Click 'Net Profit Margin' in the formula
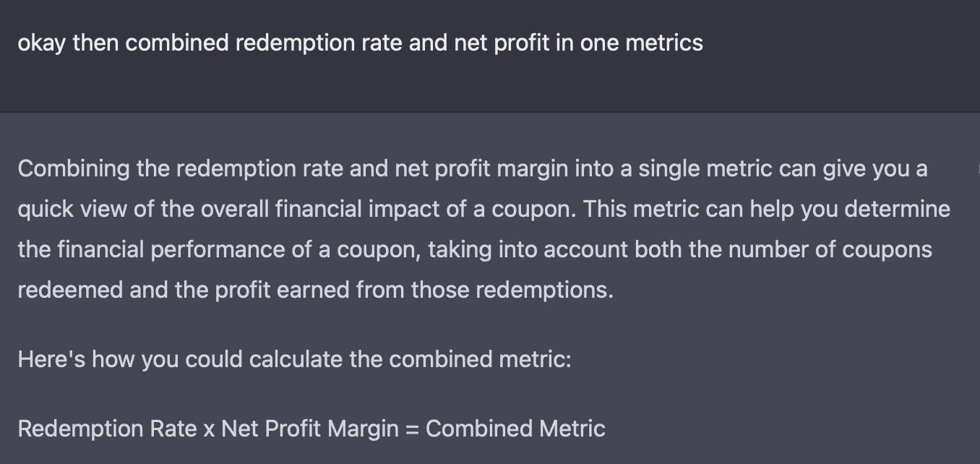This screenshot has width=980, height=464. pos(309,429)
